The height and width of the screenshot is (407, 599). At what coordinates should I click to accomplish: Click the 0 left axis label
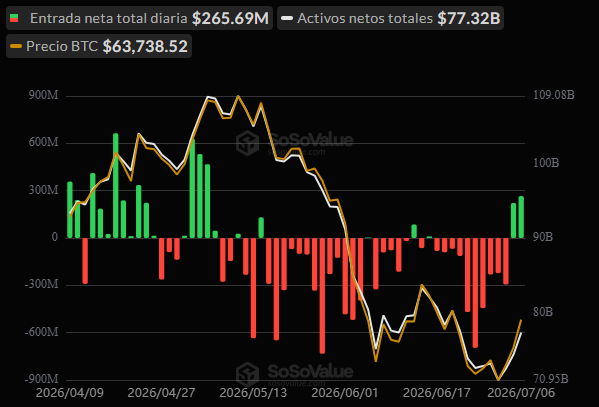click(x=55, y=237)
